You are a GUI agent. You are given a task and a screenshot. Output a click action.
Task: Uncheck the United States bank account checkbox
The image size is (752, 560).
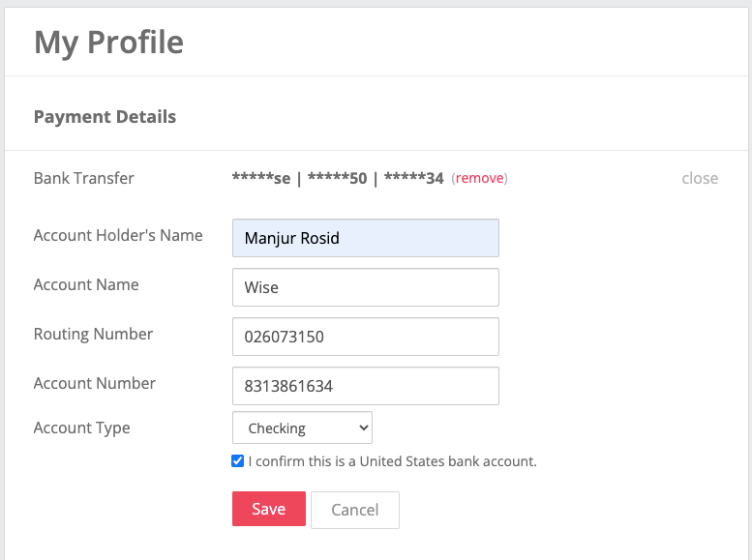point(238,461)
